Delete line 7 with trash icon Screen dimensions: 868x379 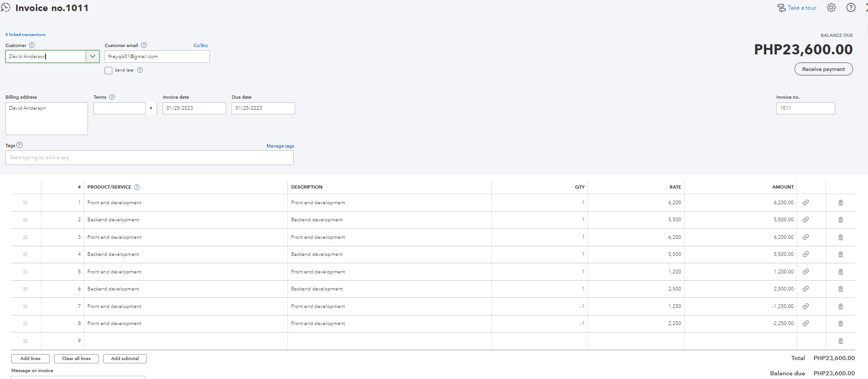click(840, 307)
